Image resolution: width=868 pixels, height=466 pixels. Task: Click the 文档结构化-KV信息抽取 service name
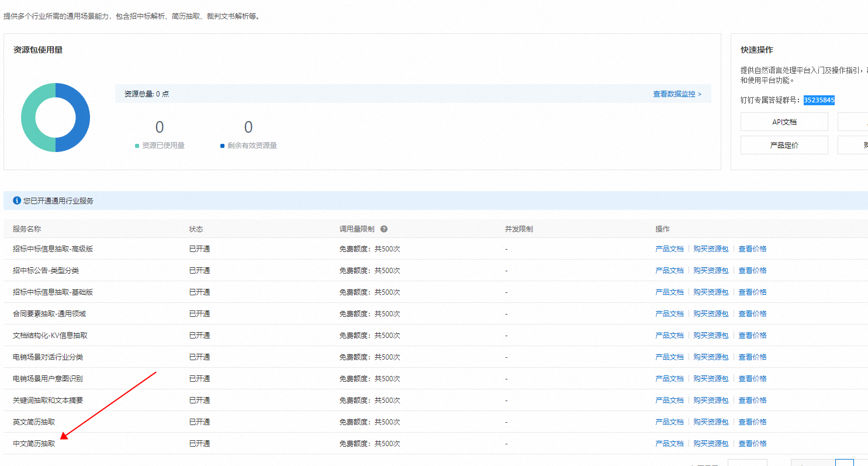(50, 335)
